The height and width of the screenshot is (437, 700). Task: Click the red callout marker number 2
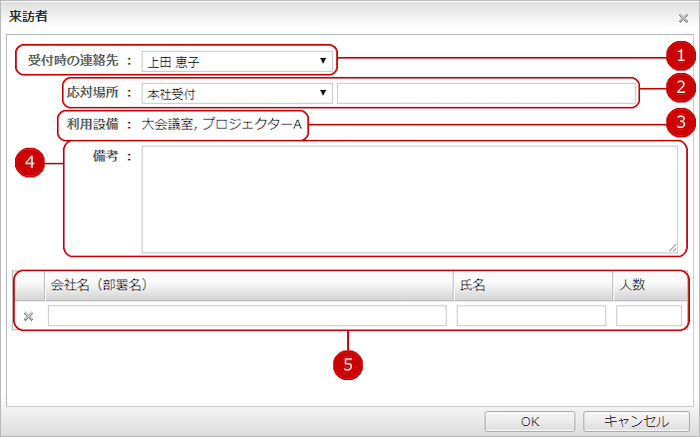[680, 88]
